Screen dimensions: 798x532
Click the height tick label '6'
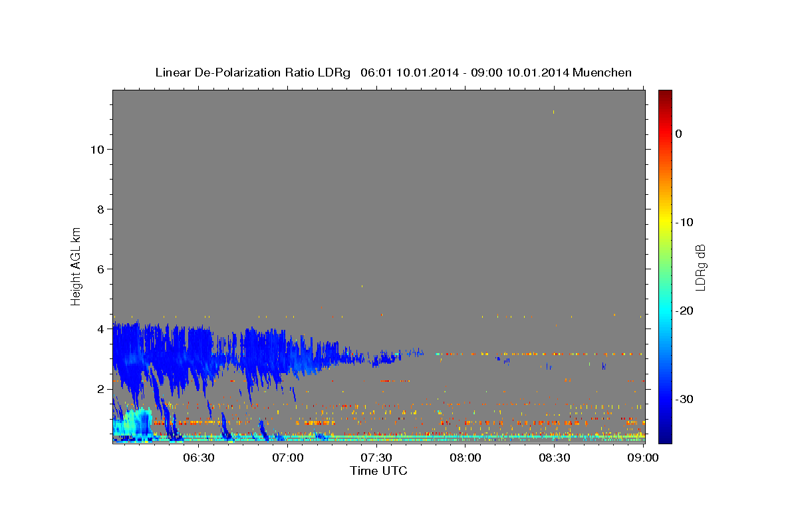pos(101,269)
